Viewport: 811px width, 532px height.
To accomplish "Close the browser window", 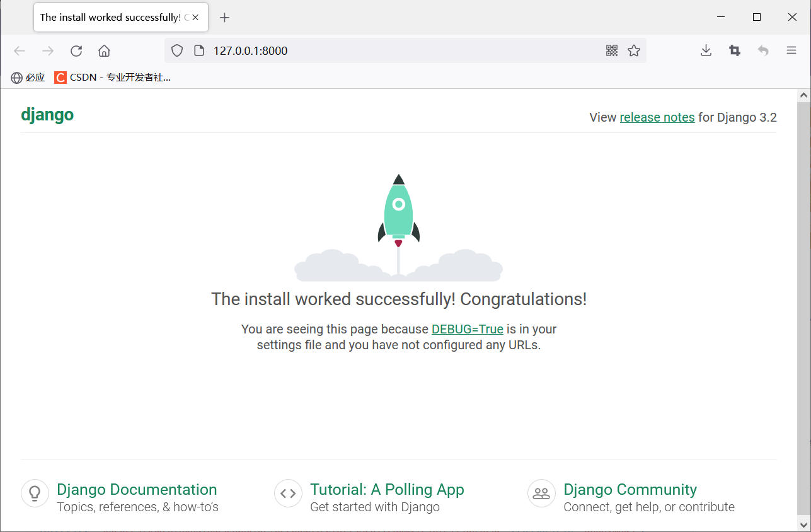I will coord(793,18).
